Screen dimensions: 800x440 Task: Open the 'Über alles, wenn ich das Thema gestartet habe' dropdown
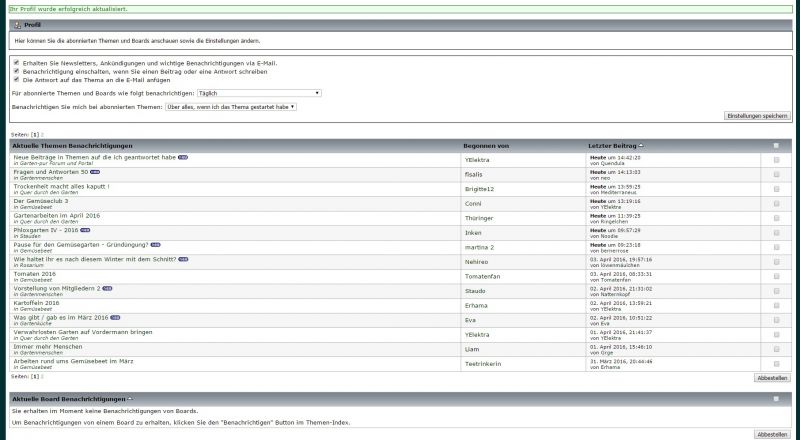[231, 106]
